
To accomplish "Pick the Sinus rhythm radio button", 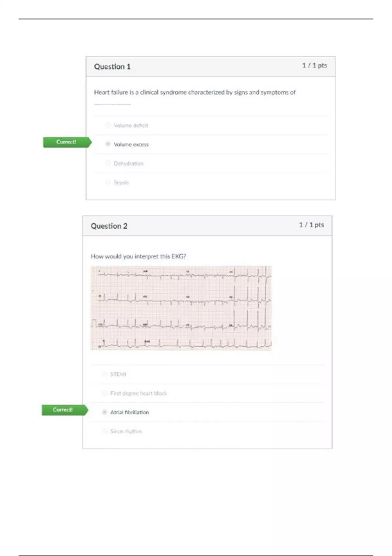I will click(x=105, y=431).
